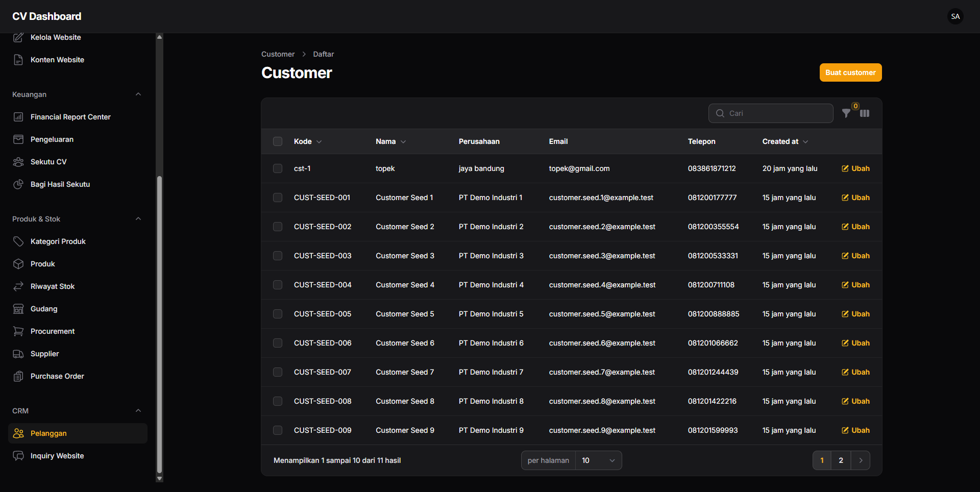
Task: Open the filter funnel icon
Action: coord(846,113)
